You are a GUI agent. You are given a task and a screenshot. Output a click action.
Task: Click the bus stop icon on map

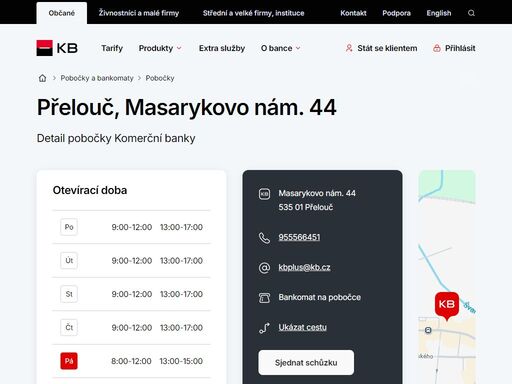pos(428,330)
